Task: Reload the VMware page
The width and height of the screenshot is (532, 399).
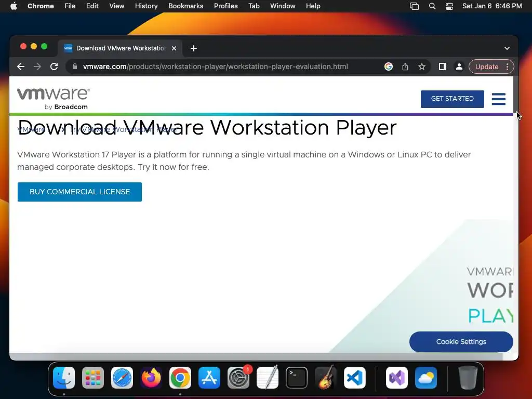Action: point(54,66)
